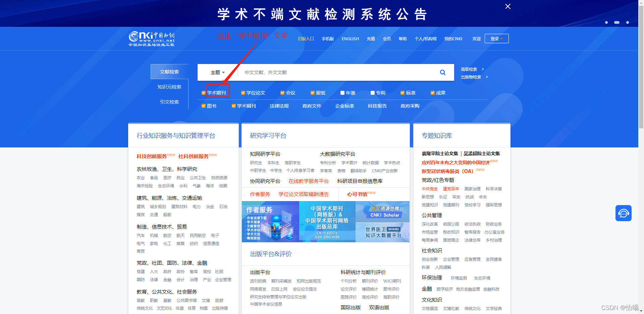Open 学位论文领取稿酬通告 link

pyautogui.click(x=304, y=194)
